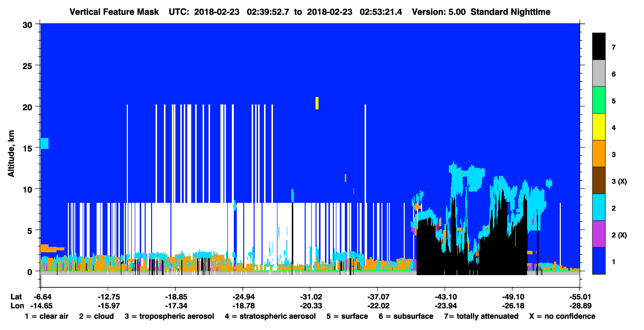The height and width of the screenshot is (330, 644).
Task: Click the yellow stratospheric aerosol feature at 20 km
Action: tap(317, 103)
